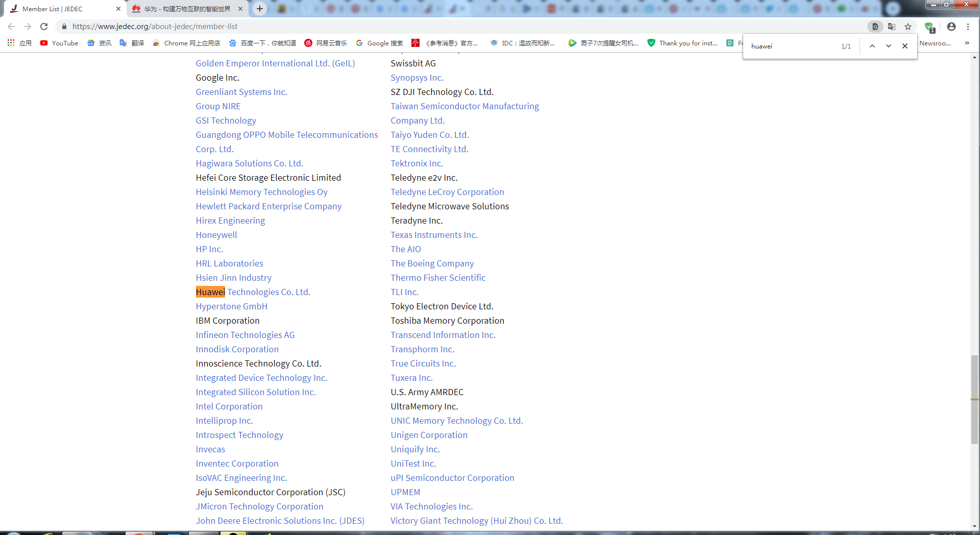Close the find-in-page bar
The image size is (980, 535).
tap(905, 46)
